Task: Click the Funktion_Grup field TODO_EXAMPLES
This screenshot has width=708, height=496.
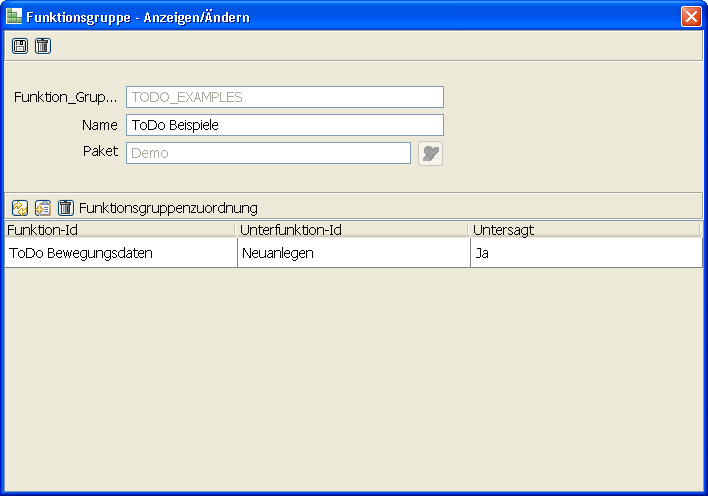Action: click(284, 97)
